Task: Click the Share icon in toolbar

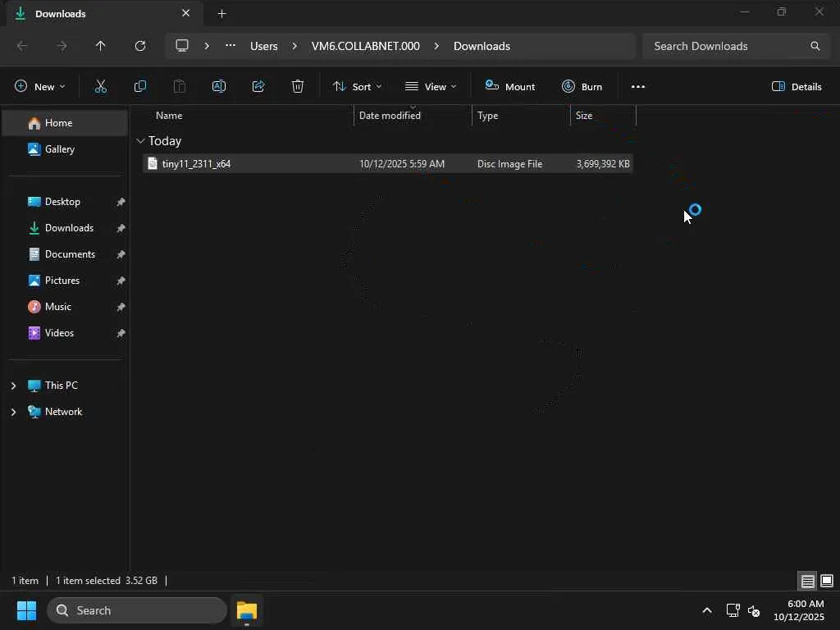Action: [258, 86]
